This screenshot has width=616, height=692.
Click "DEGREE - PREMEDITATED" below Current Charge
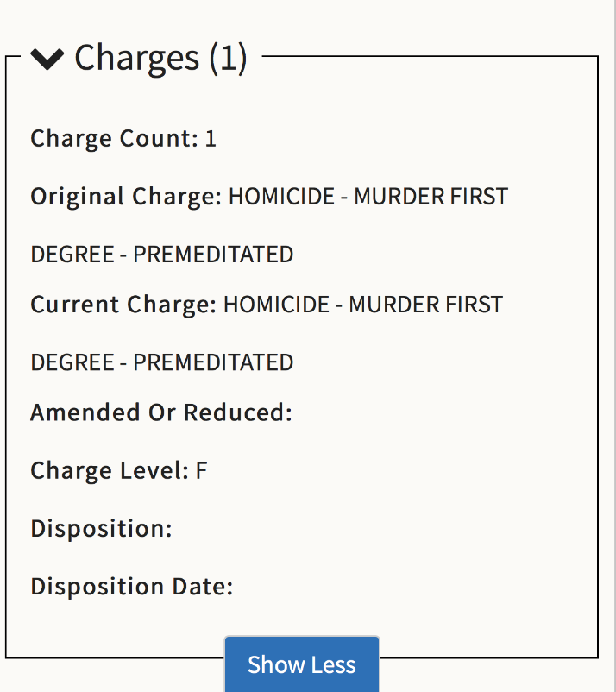(x=162, y=362)
